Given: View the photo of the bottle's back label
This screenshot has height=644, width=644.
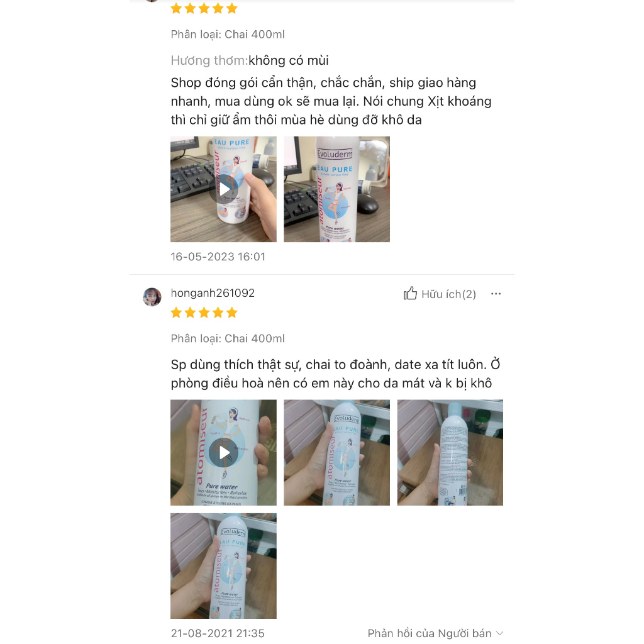Looking at the screenshot, I should (x=450, y=453).
